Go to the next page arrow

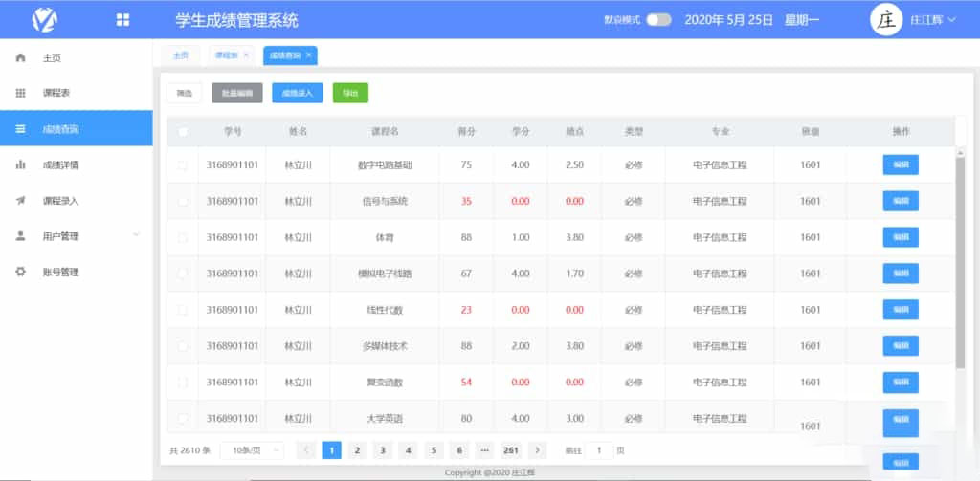538,450
